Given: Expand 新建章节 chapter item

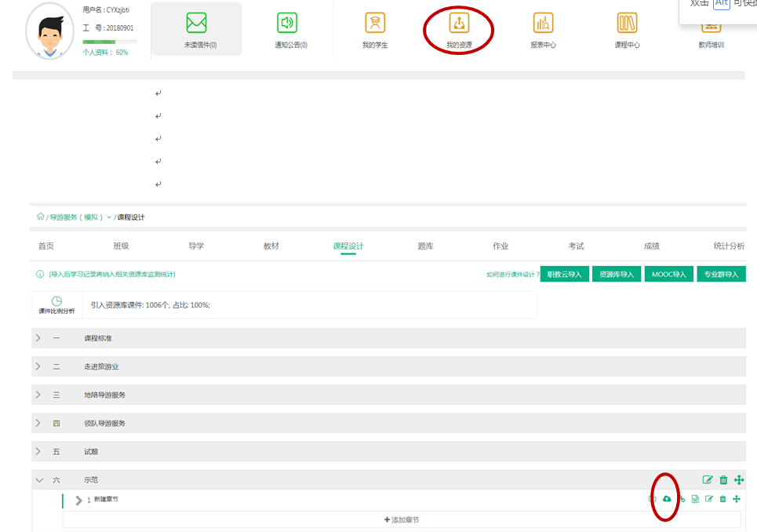Looking at the screenshot, I should click(78, 500).
